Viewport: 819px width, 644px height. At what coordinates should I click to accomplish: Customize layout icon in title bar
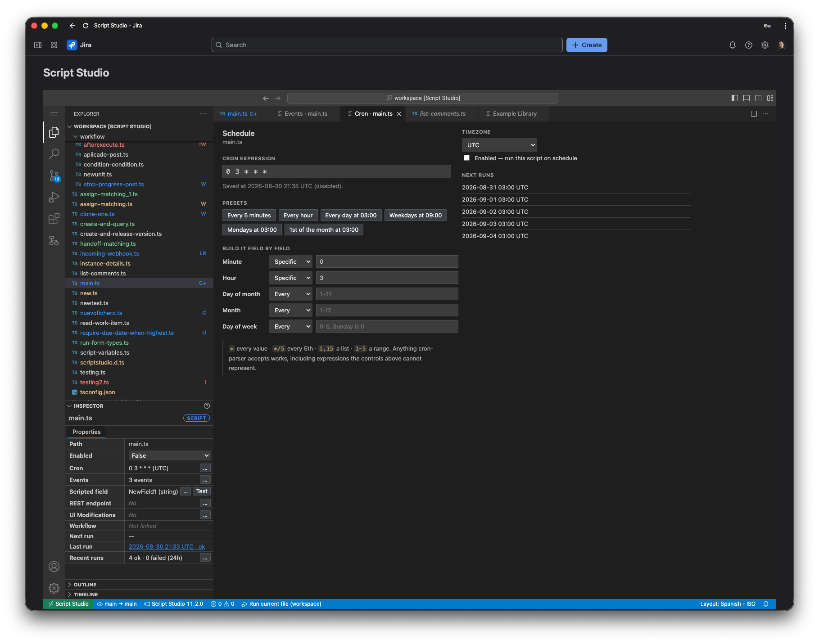coord(770,98)
